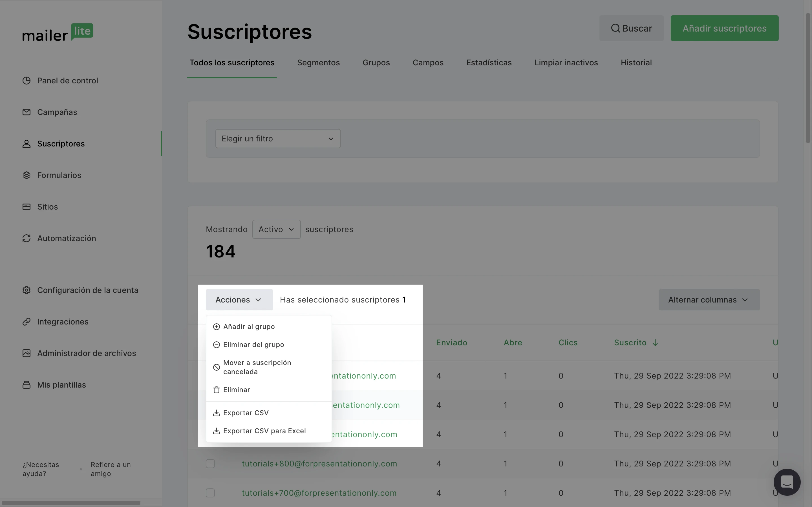This screenshot has width=812, height=507.
Task: Click the Administrador de archivos image icon
Action: pos(27,353)
